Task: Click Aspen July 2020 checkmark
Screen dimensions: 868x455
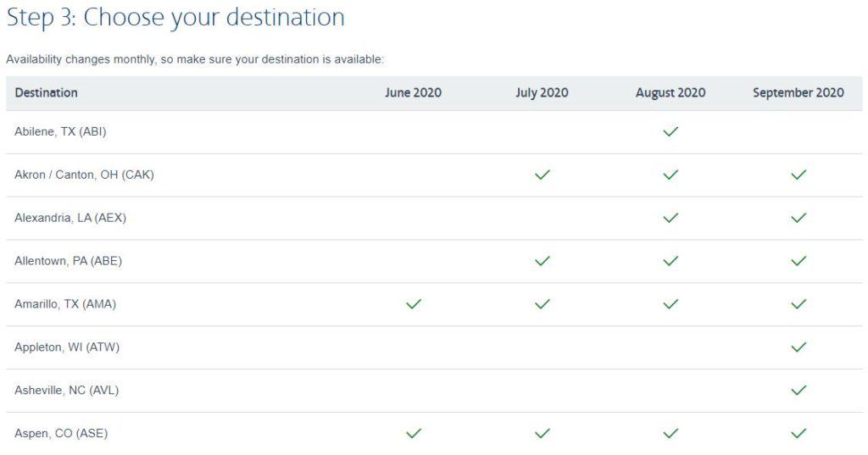Action: point(542,434)
